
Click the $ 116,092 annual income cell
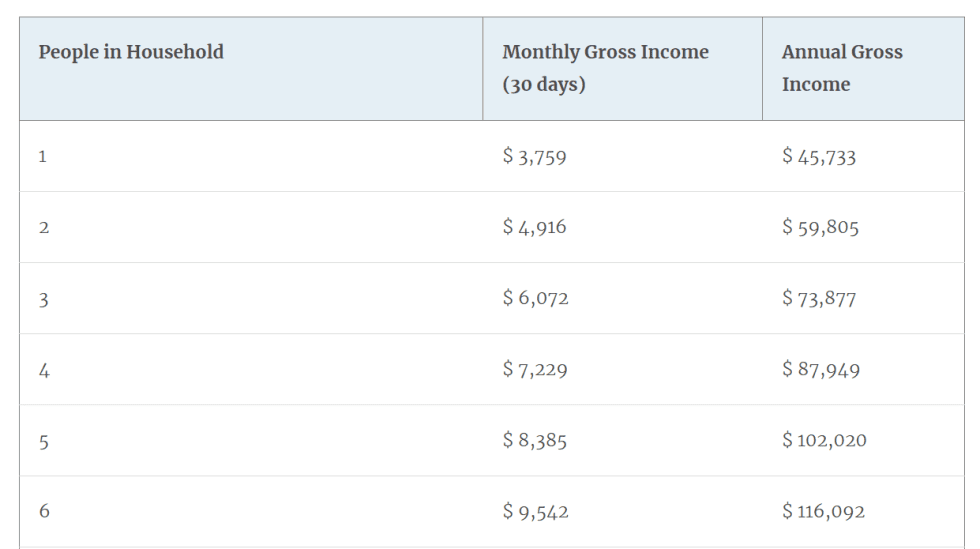[824, 511]
